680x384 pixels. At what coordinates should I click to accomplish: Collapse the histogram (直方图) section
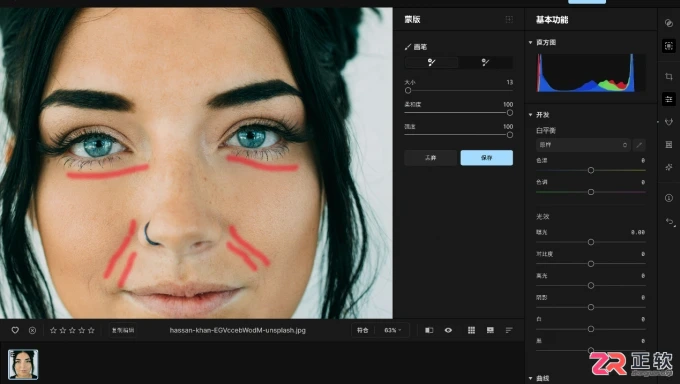pos(530,43)
